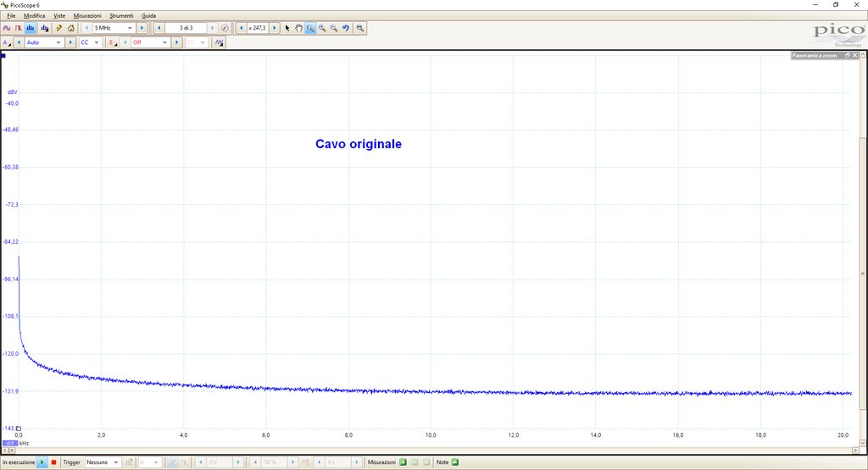Switch to oscilloscope mode icon

coord(7,28)
